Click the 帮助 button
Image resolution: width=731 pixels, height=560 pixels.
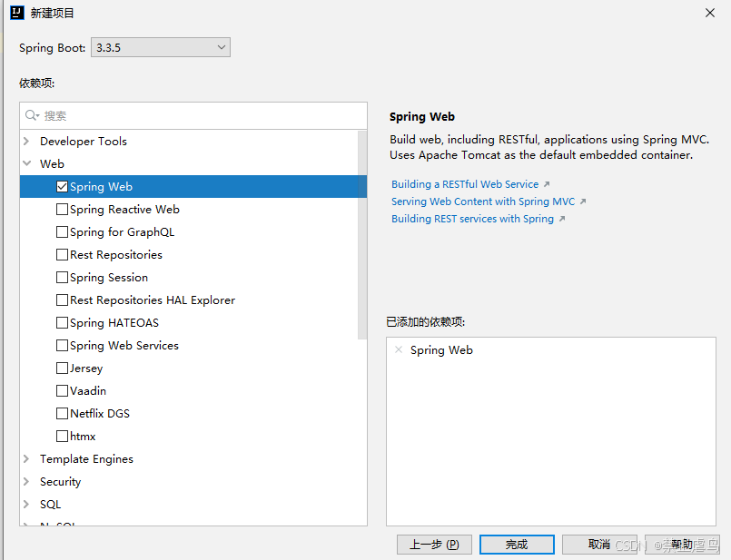(x=682, y=545)
